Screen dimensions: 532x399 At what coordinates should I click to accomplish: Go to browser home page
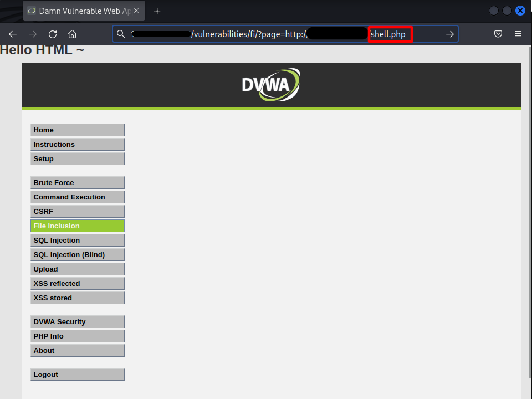pos(72,34)
